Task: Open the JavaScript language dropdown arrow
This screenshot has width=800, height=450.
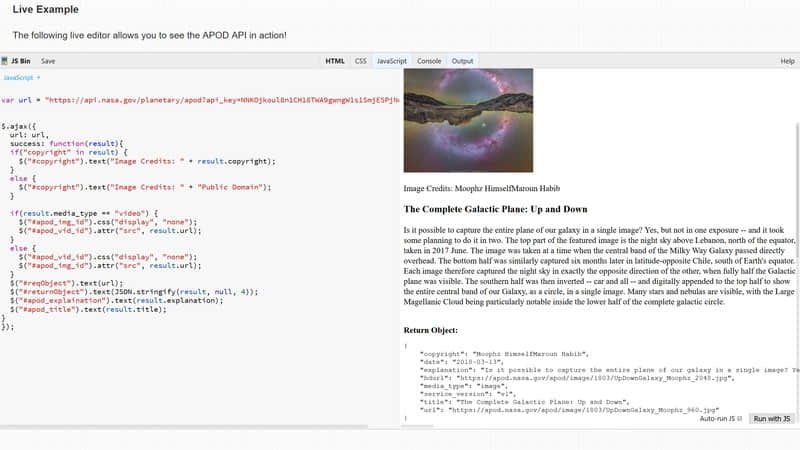Action: click(x=38, y=78)
